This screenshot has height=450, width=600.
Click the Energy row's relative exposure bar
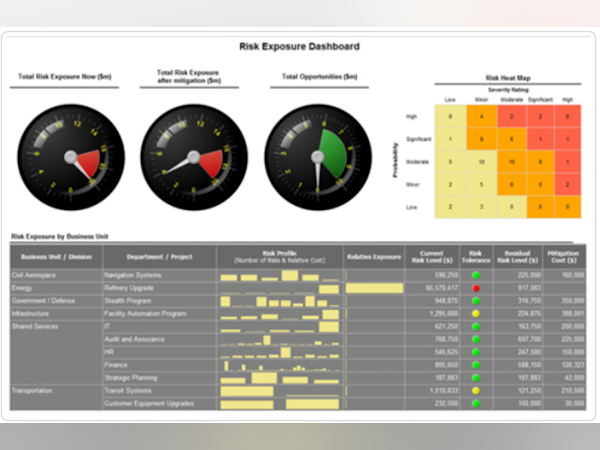point(374,288)
